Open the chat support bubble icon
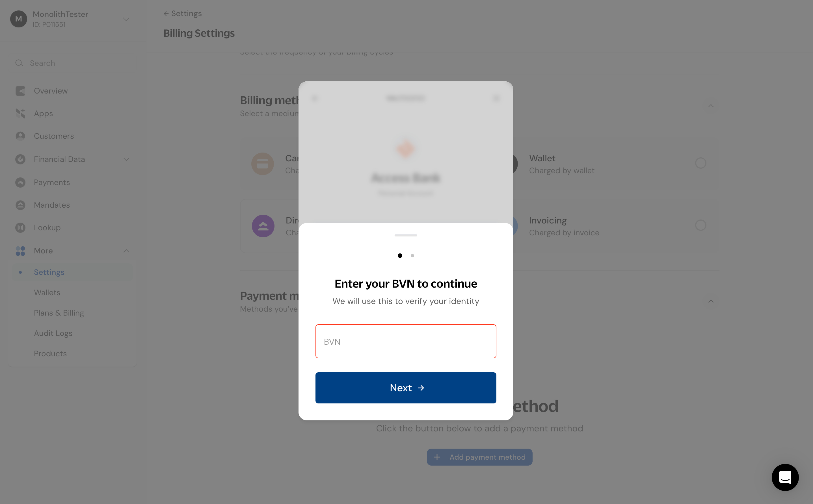Image resolution: width=813 pixels, height=504 pixels. coord(785,477)
